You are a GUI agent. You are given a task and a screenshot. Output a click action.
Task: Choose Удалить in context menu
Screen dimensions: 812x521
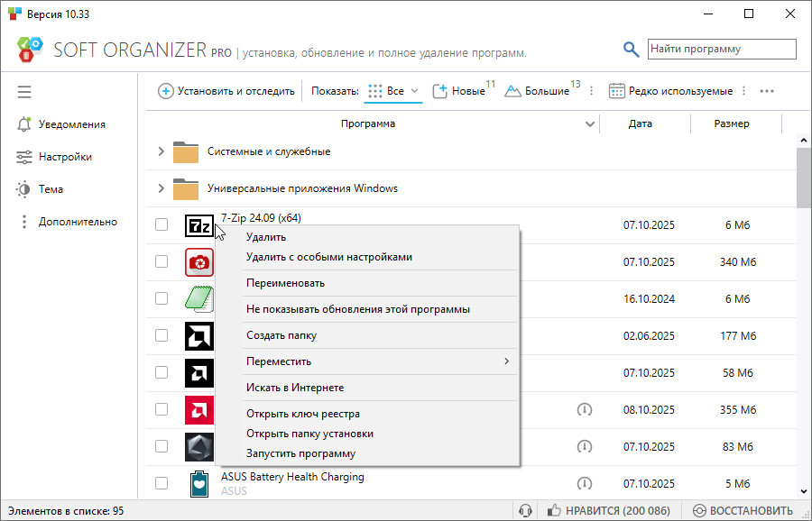(266, 237)
